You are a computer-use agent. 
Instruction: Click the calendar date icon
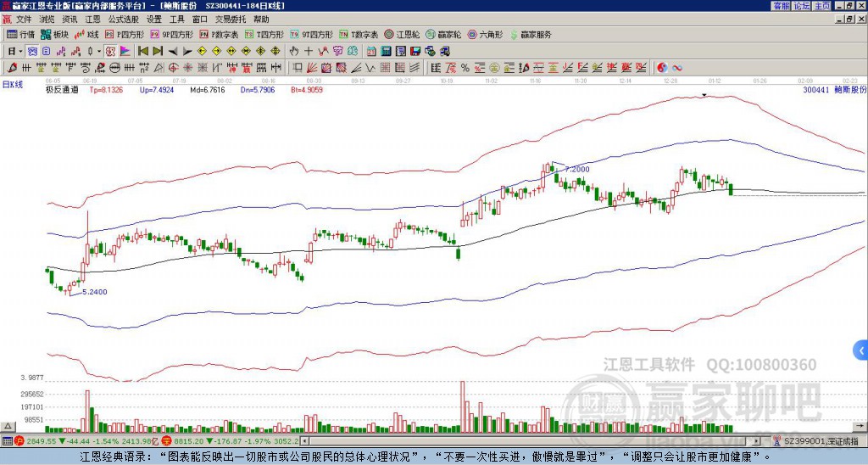(x=371, y=52)
